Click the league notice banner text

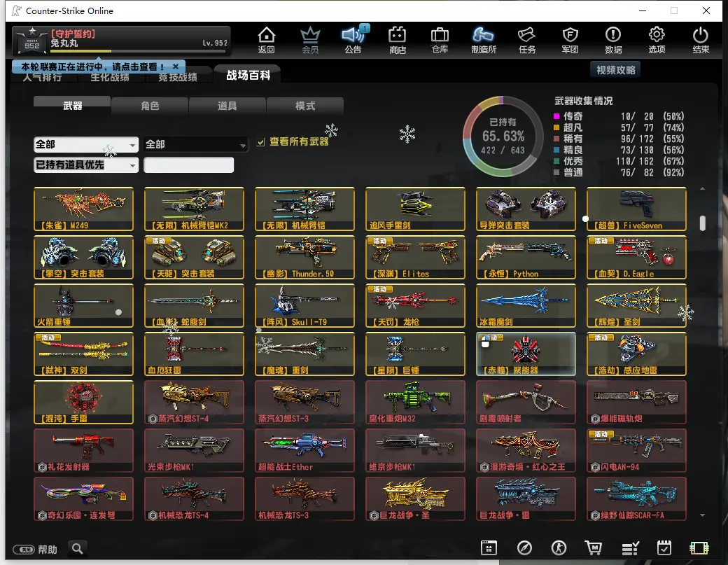pyautogui.click(x=92, y=67)
